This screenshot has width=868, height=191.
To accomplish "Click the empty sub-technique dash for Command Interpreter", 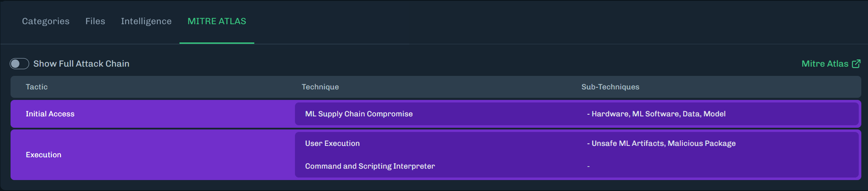I will (x=588, y=167).
